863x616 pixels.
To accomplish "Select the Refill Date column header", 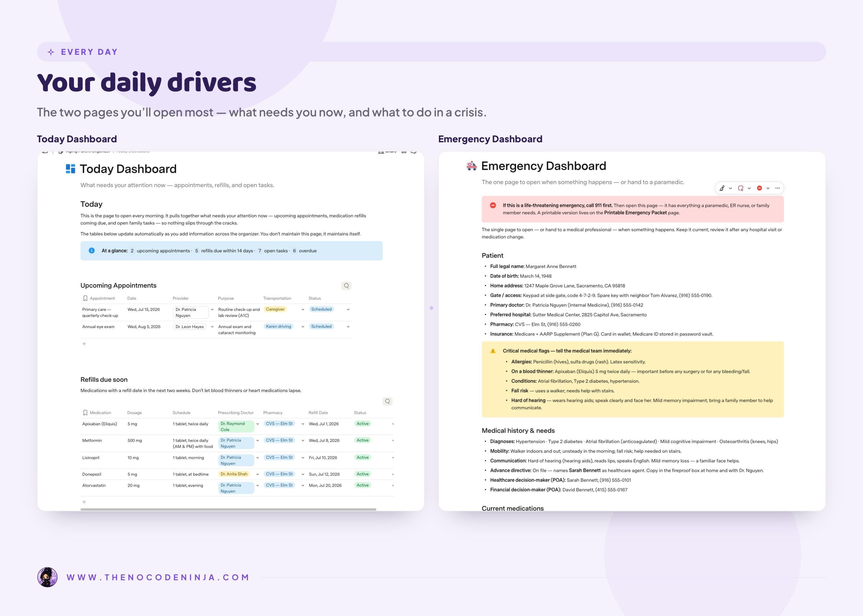I will 318,413.
